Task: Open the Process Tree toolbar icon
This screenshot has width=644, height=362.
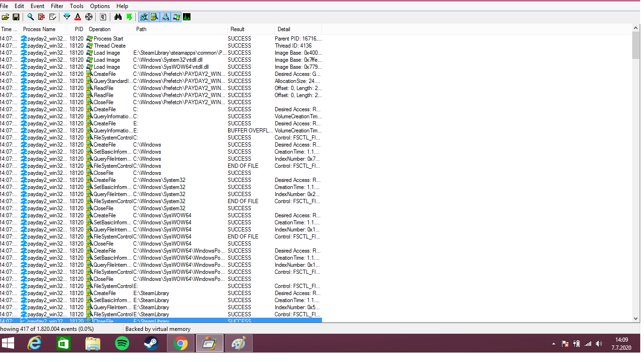Action: [103, 17]
